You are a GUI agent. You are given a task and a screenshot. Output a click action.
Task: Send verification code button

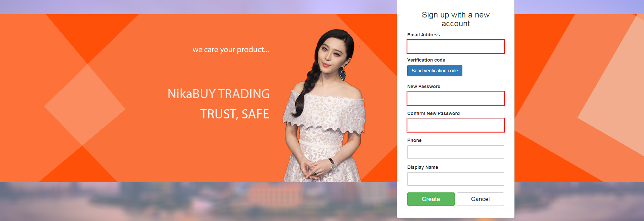435,71
